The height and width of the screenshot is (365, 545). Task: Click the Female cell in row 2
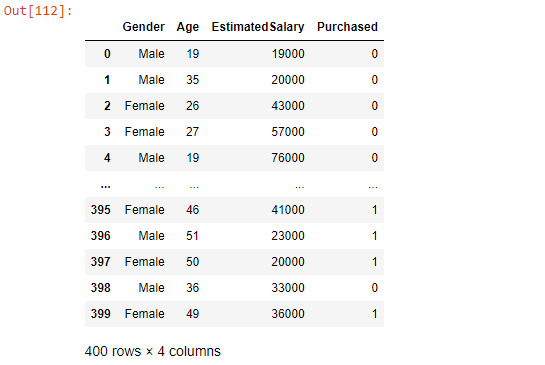point(144,106)
